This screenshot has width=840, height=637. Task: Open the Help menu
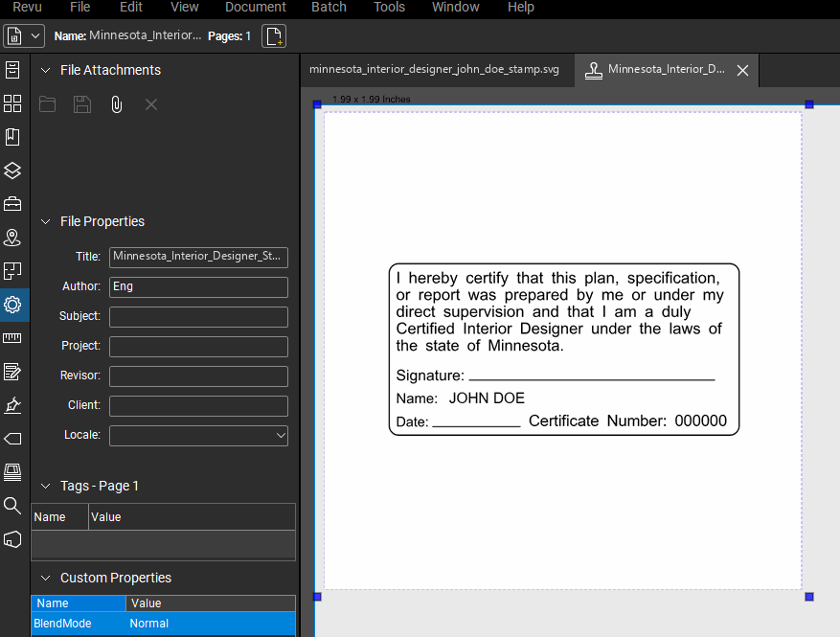[521, 7]
